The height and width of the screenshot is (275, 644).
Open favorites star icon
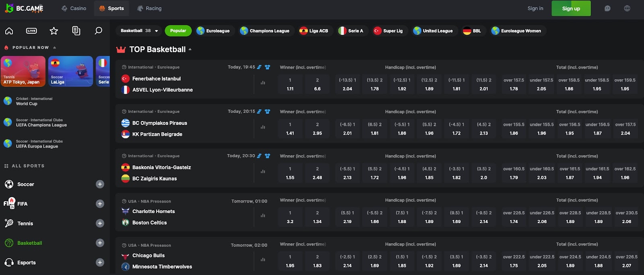pyautogui.click(x=54, y=31)
